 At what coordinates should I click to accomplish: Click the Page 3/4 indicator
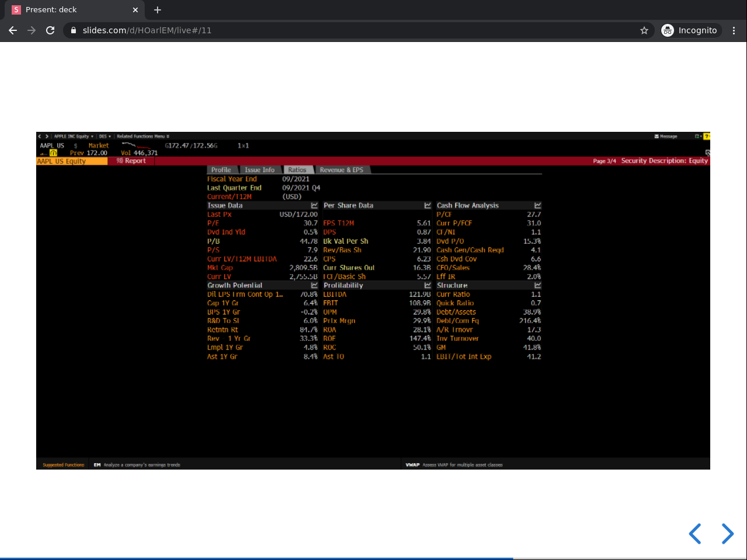click(x=605, y=161)
